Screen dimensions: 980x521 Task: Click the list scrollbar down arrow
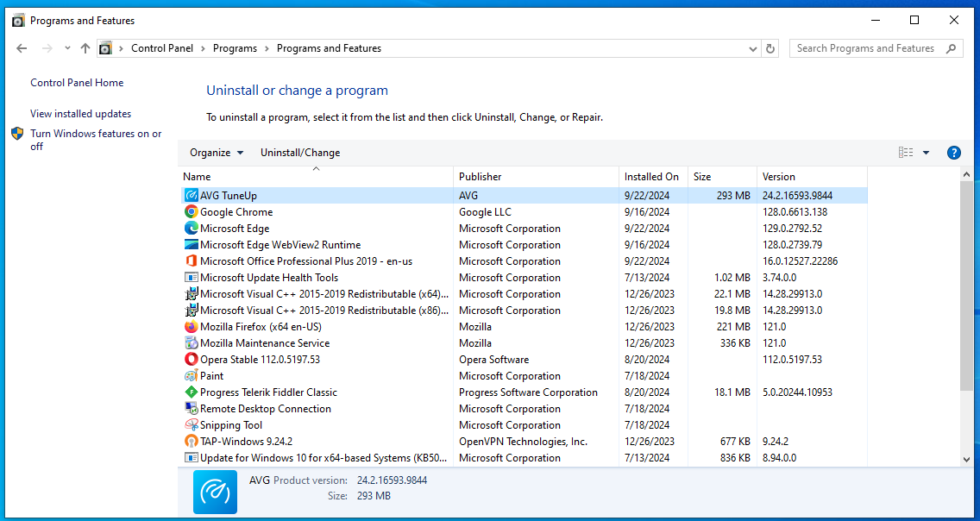967,459
